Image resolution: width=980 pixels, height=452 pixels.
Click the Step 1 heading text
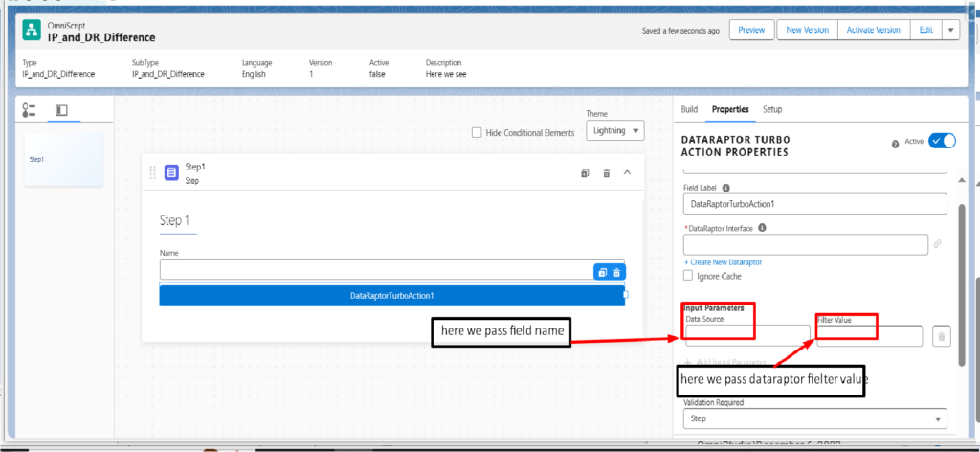[x=174, y=220]
